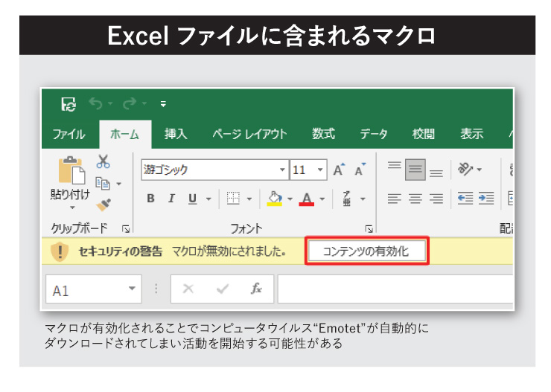This screenshot has width=551, height=392.
Task: Select middle align icon
Action: [x=415, y=170]
